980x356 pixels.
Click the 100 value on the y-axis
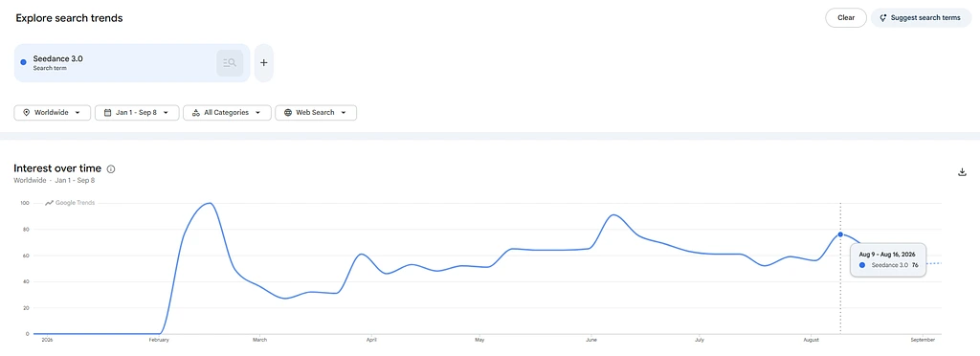(x=25, y=203)
